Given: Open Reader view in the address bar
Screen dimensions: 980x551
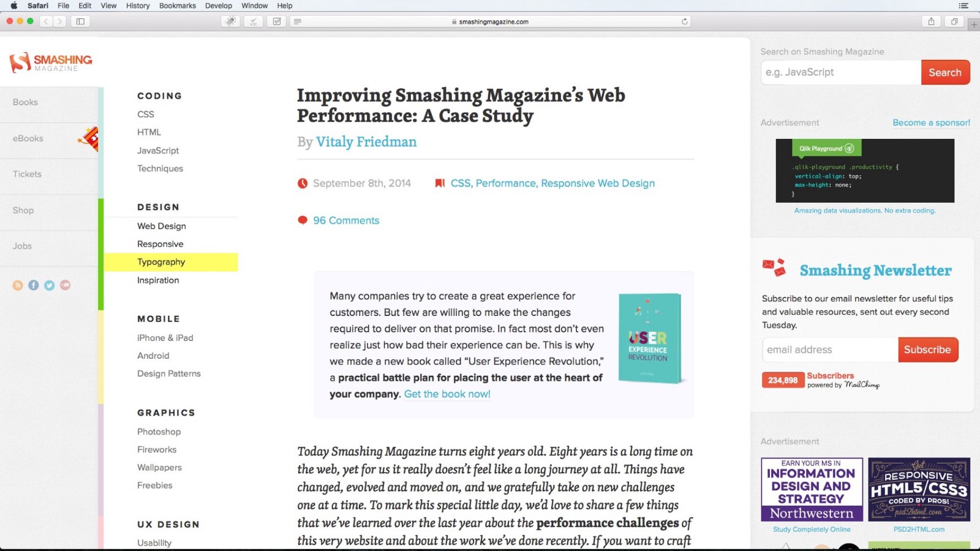Looking at the screenshot, I should point(298,21).
